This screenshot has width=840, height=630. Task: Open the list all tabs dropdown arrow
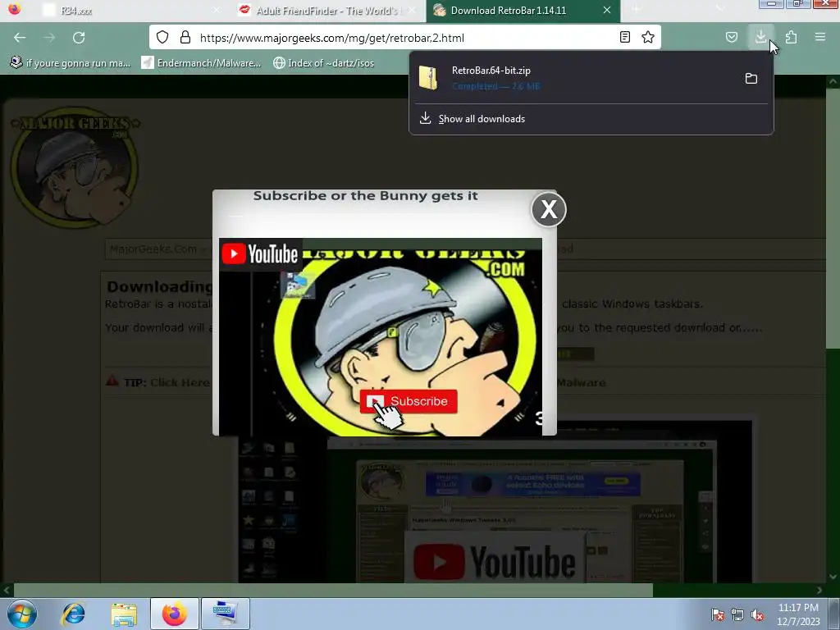click(721, 8)
